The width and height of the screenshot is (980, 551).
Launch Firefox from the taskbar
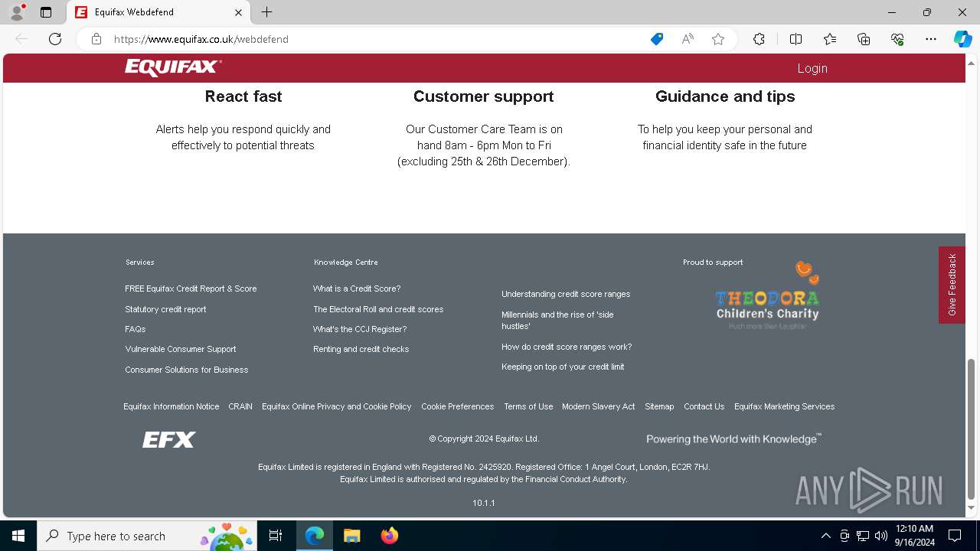[390, 536]
